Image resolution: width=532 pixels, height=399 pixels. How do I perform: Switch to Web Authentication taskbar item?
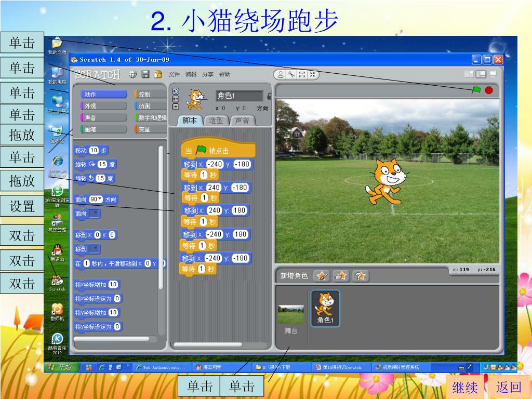pyautogui.click(x=163, y=367)
